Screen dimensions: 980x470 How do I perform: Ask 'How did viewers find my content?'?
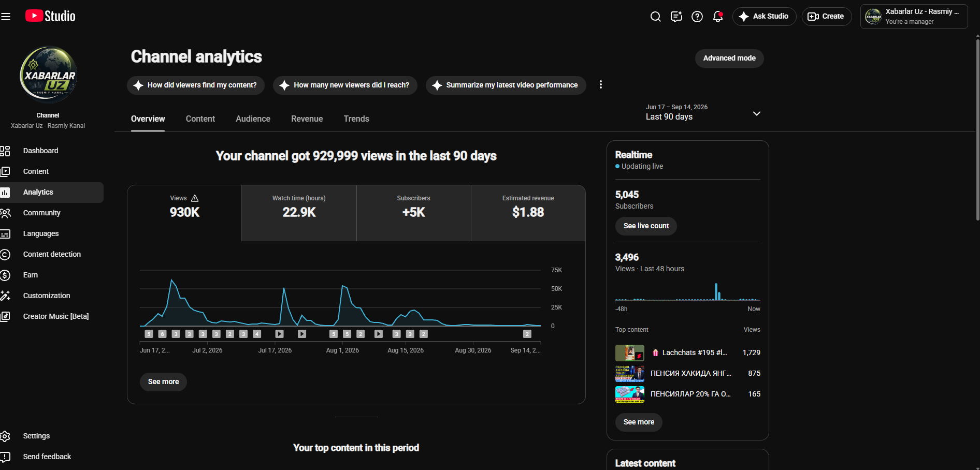pyautogui.click(x=196, y=85)
